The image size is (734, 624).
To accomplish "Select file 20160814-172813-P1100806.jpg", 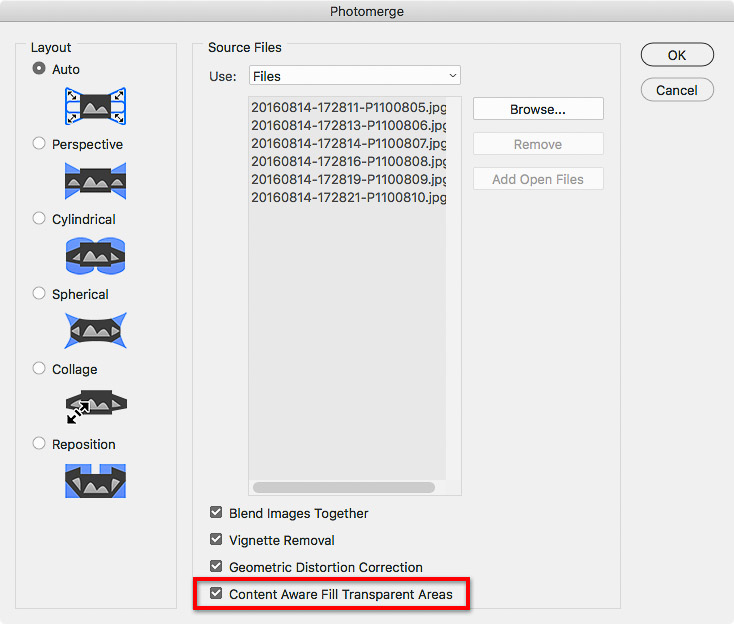I will (348, 125).
